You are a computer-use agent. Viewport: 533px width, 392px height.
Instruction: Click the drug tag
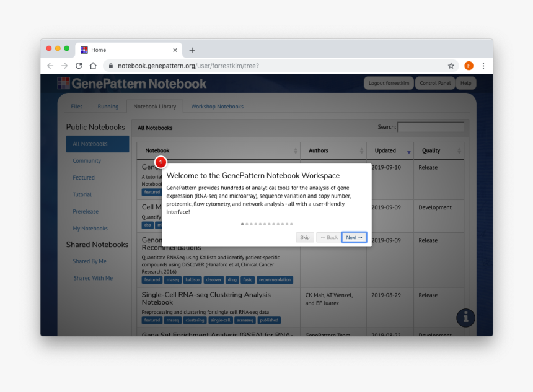[232, 280]
